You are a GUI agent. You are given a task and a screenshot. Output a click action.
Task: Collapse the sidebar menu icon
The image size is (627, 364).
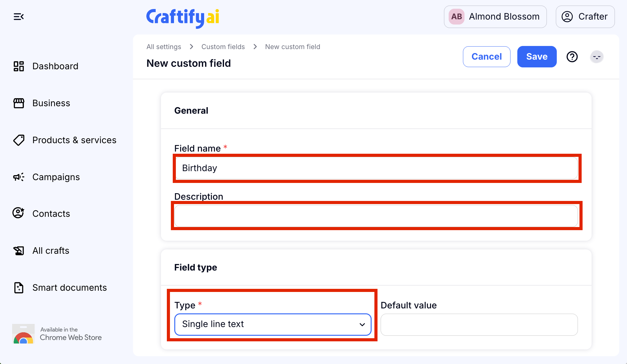[x=19, y=17]
